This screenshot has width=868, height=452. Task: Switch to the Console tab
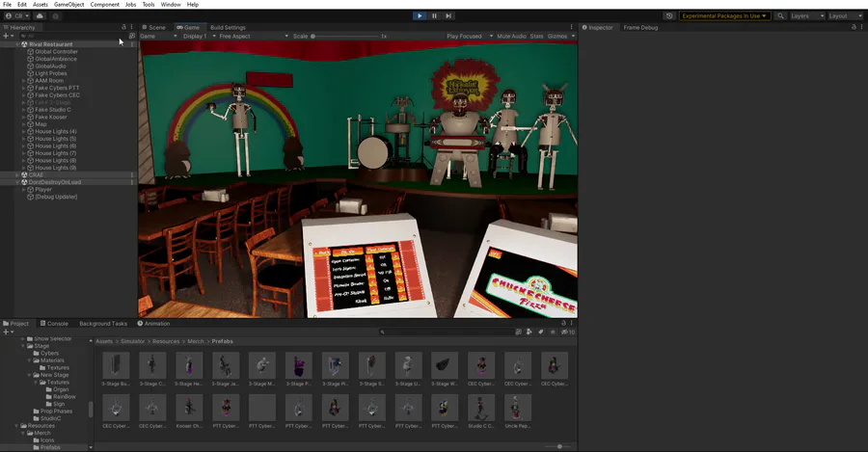[54, 324]
